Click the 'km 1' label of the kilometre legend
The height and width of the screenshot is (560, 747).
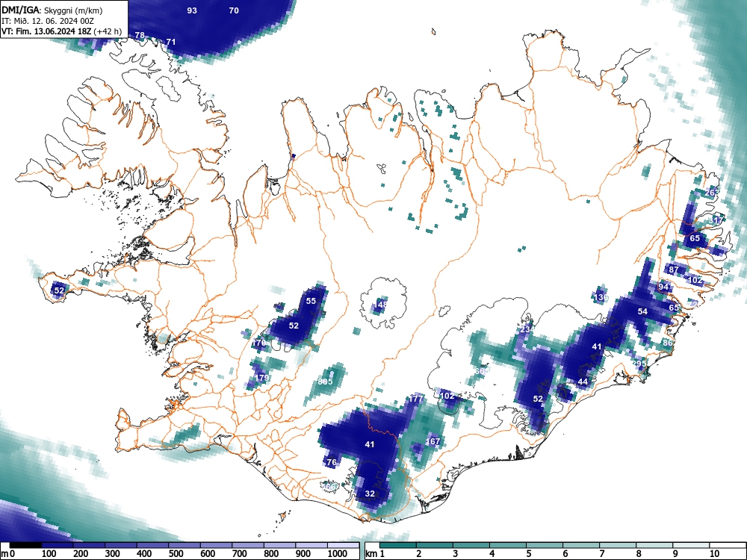(376, 554)
